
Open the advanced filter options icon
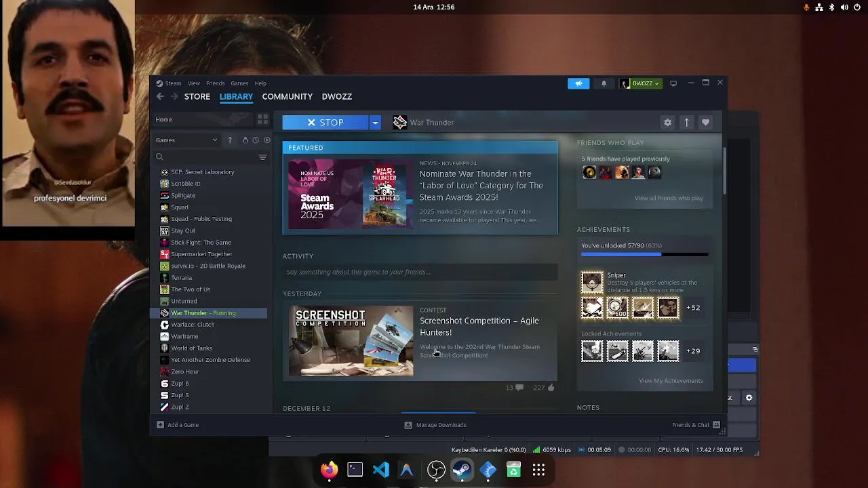tap(262, 157)
